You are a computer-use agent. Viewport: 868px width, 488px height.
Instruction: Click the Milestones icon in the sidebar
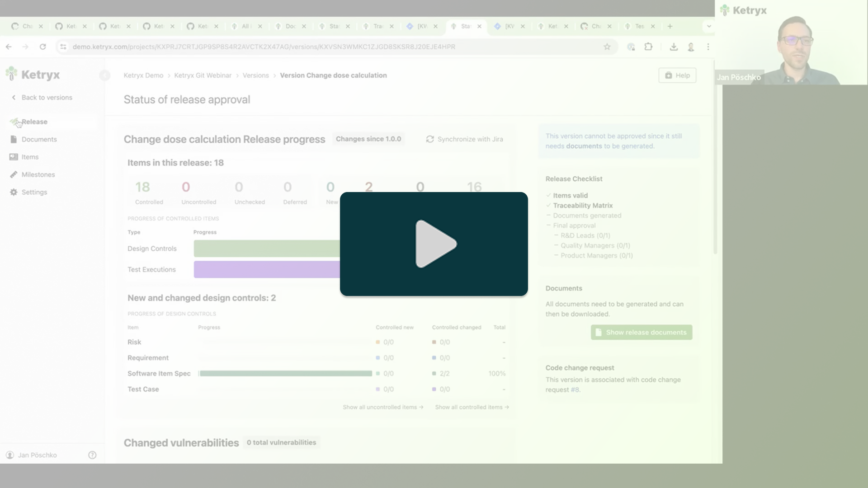coord(14,174)
